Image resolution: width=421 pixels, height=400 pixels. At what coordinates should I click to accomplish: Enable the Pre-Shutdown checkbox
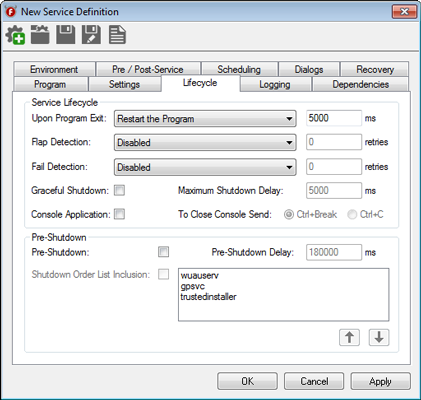(x=163, y=252)
